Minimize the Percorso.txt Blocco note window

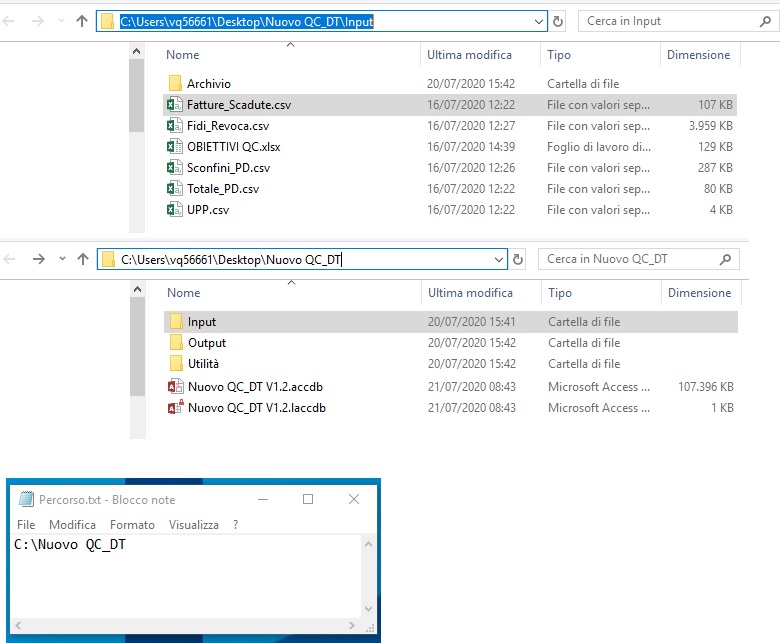(263, 499)
